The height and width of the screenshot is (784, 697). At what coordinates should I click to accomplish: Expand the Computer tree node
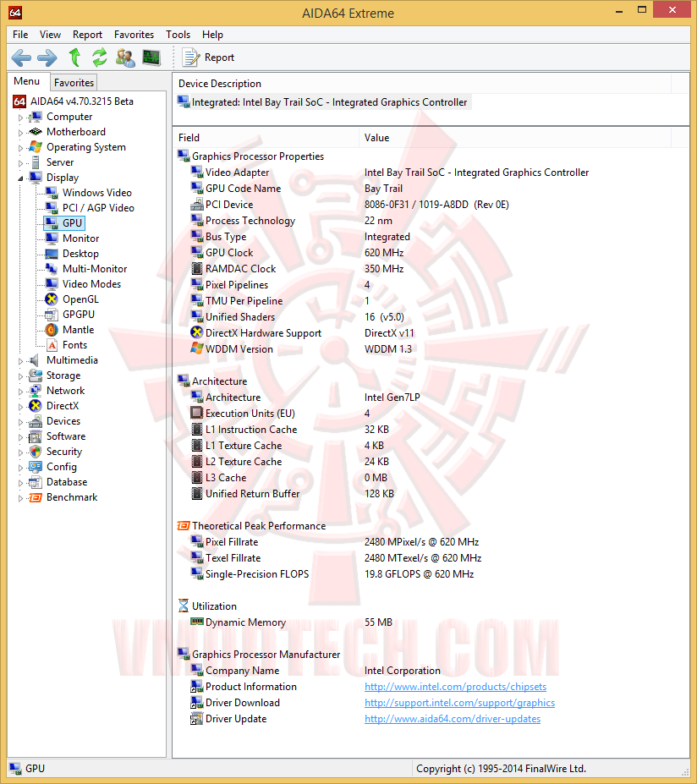coord(20,118)
